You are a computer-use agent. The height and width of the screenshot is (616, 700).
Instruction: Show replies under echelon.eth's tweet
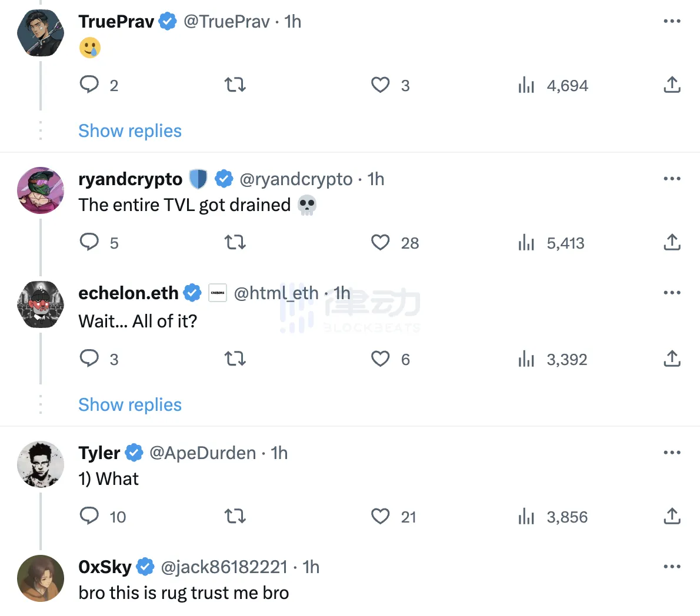130,404
